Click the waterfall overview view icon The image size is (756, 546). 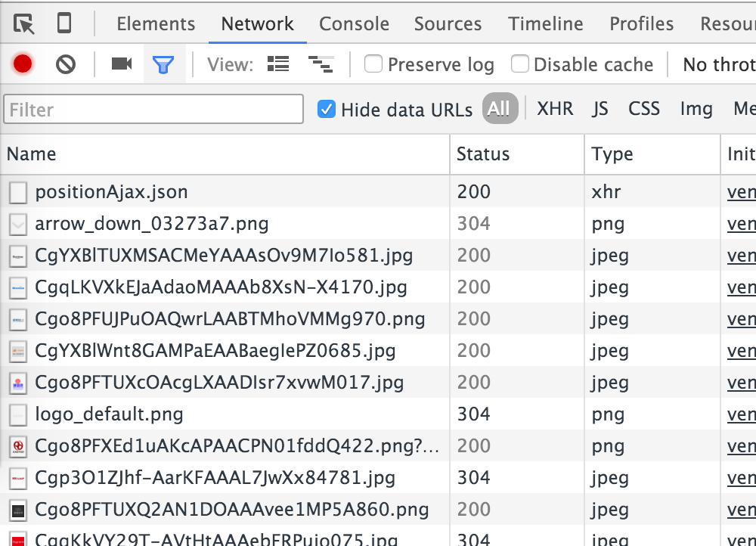tap(321, 64)
